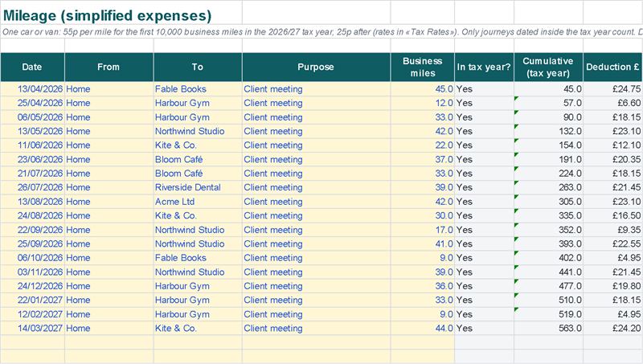
Task: Select date cell 13/04/2026
Action: 32,89
